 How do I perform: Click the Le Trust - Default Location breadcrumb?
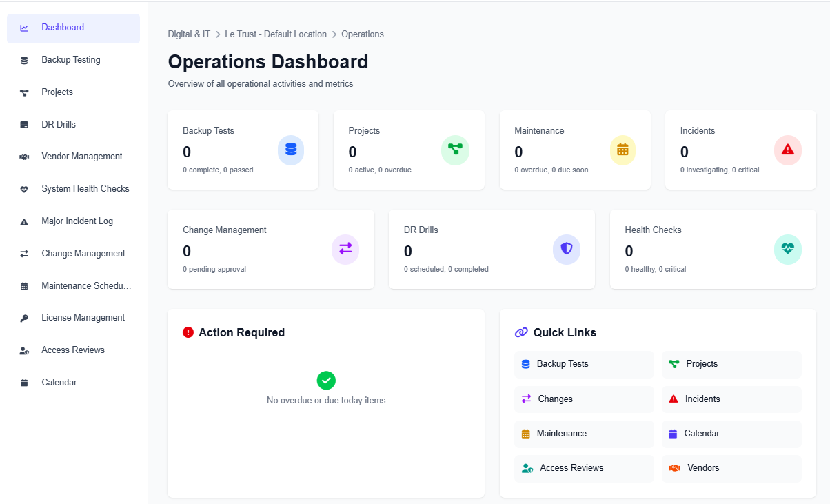coord(275,34)
